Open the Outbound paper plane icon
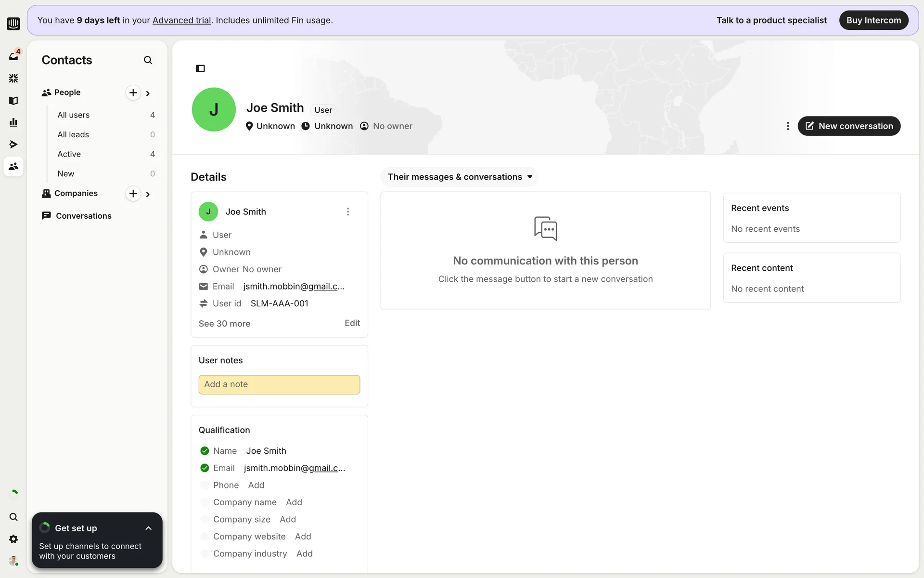924x578 pixels. click(x=13, y=144)
